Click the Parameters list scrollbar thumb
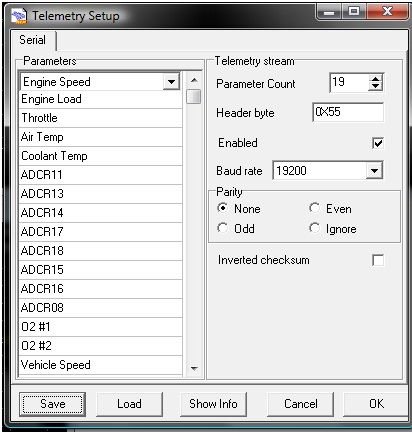This screenshot has width=412, height=434. pyautogui.click(x=194, y=97)
